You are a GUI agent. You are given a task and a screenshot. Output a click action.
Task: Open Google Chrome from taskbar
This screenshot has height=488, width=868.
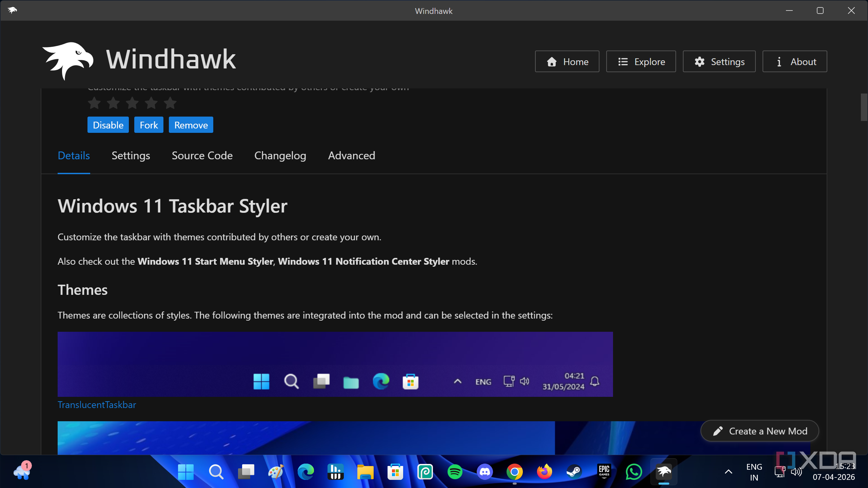point(515,472)
